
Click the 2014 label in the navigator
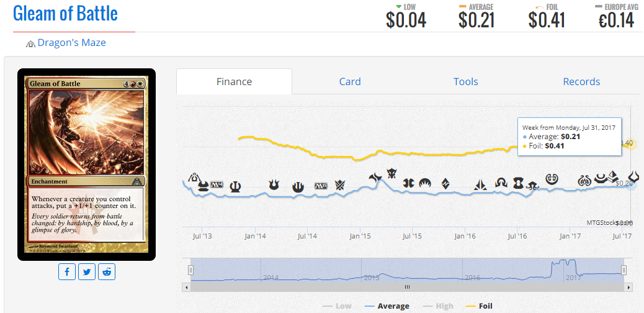point(271,278)
